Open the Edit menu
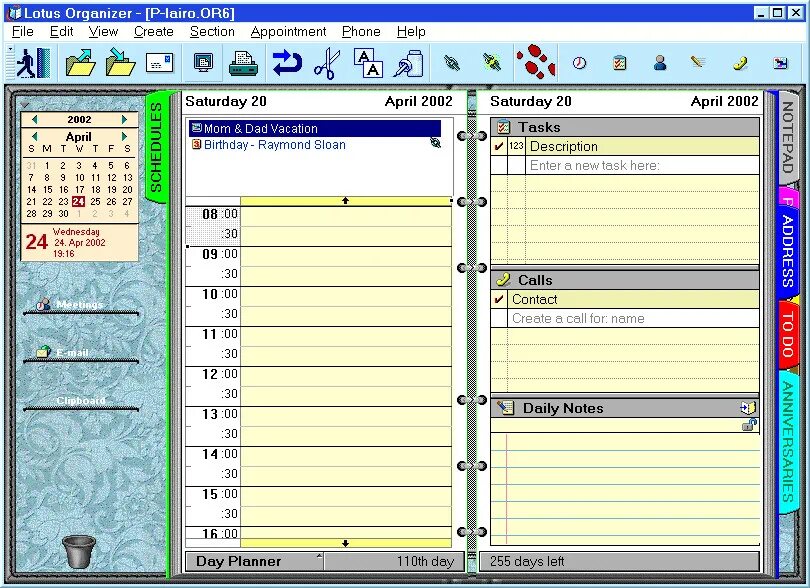 tap(61, 32)
